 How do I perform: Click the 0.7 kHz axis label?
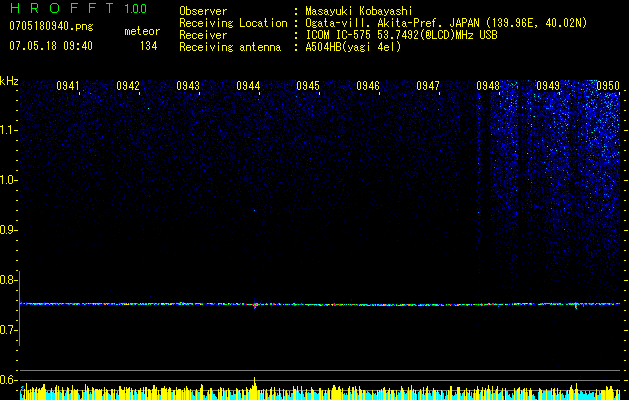[x=8, y=330]
